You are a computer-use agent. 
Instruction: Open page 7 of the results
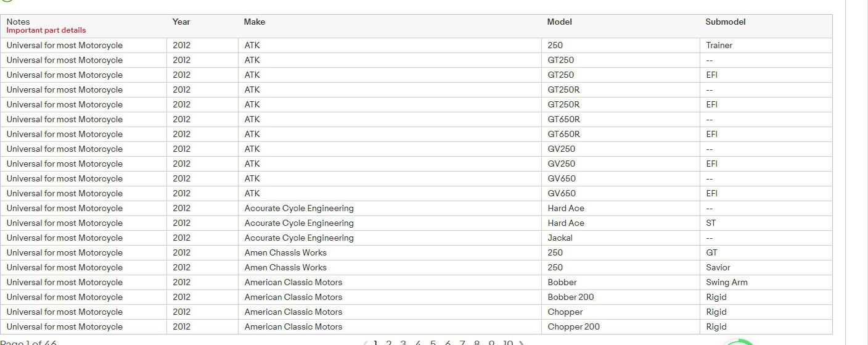462,343
